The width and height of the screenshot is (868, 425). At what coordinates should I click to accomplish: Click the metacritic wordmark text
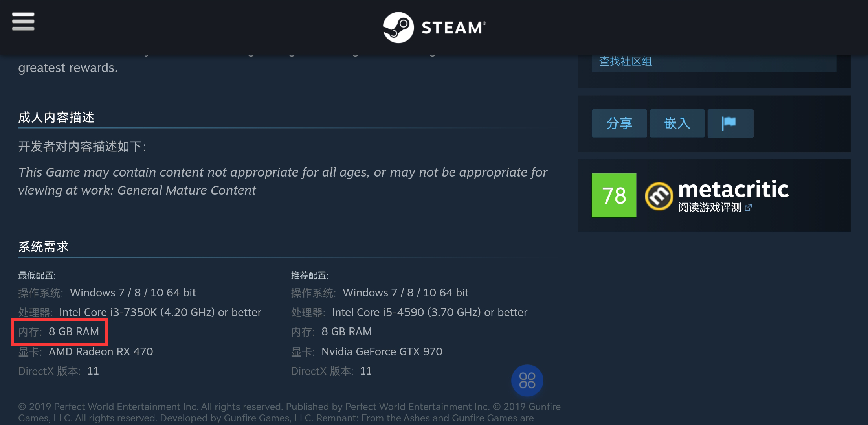[x=733, y=189]
